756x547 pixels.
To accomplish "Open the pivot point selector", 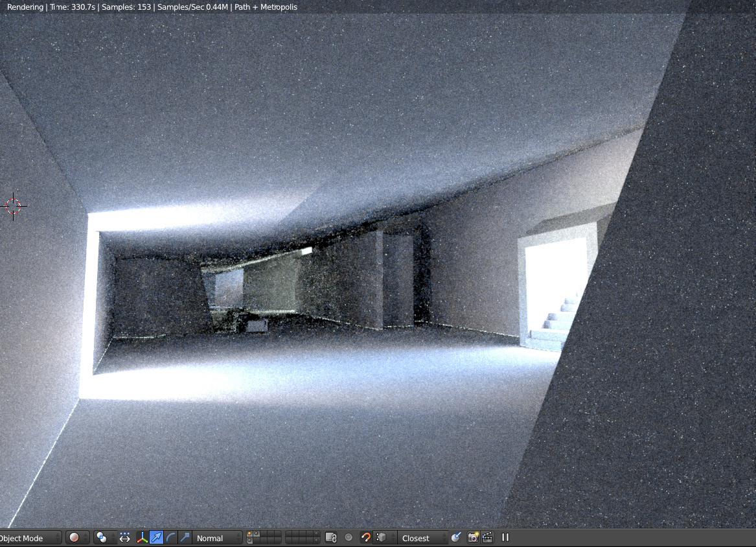I will [104, 538].
